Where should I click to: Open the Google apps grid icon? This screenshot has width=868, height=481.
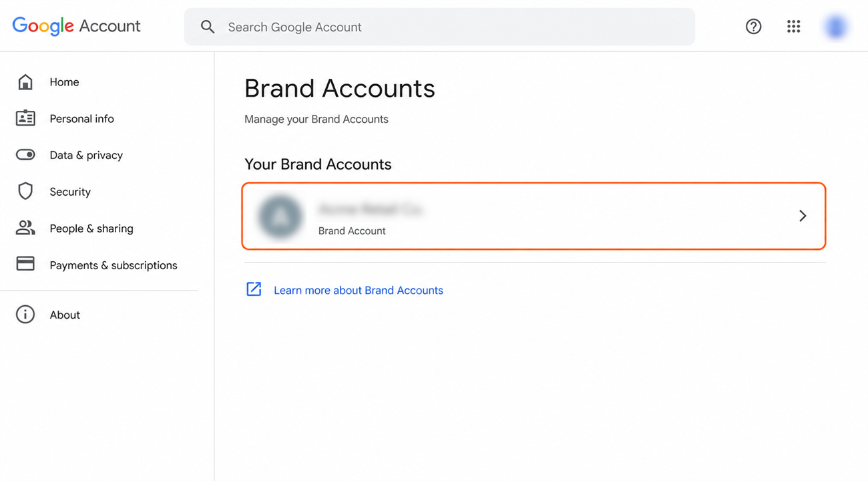pos(793,27)
